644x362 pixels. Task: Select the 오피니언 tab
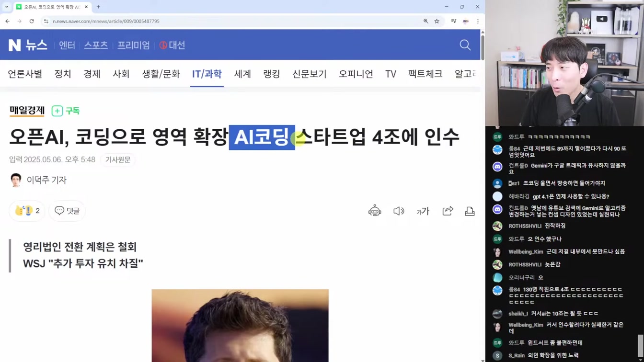tap(356, 74)
